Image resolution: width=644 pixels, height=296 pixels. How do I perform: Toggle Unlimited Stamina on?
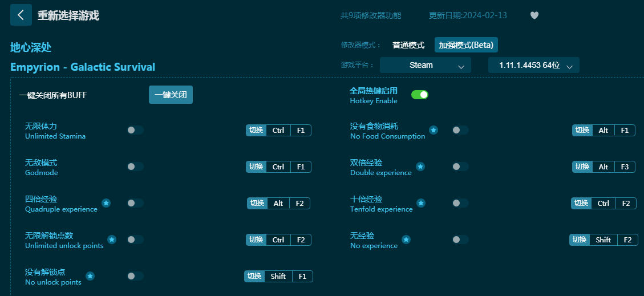135,130
